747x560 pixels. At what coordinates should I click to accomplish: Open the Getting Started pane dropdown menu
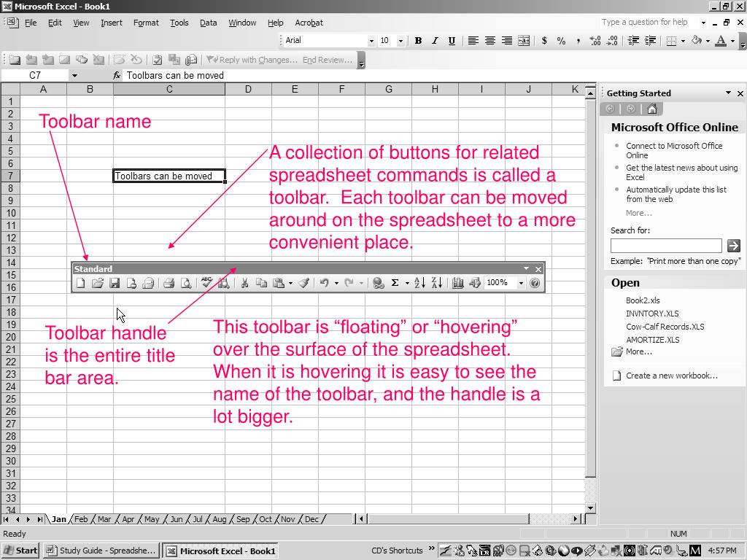pos(728,93)
